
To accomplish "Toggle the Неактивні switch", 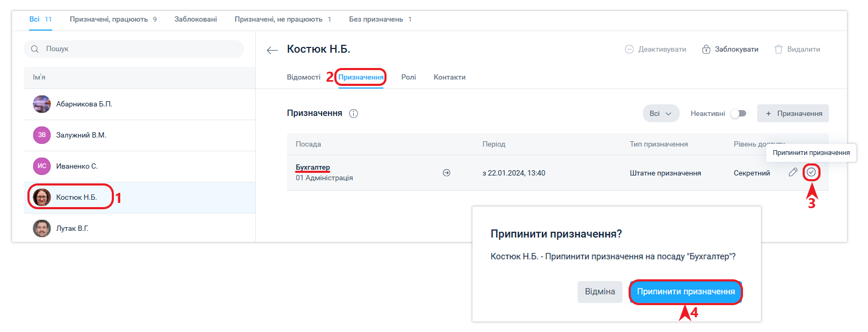I will click(738, 113).
